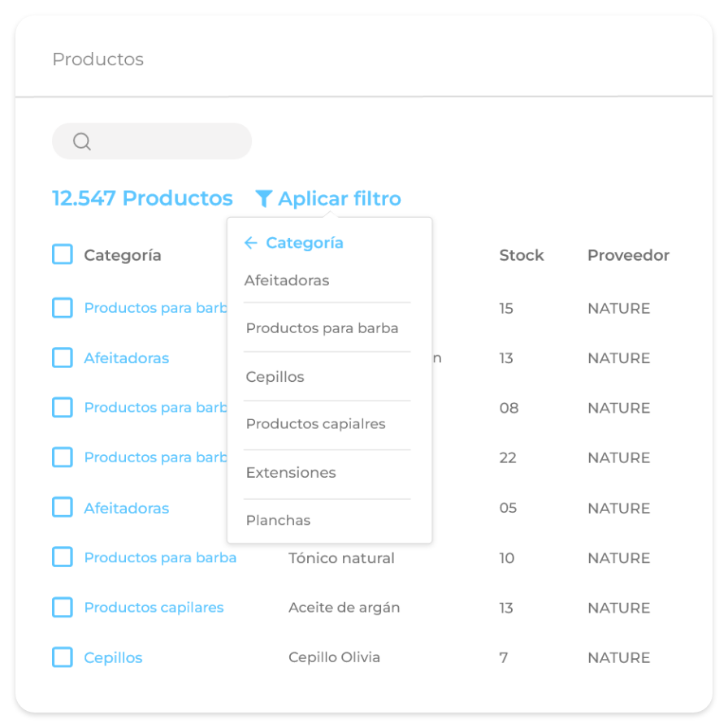The width and height of the screenshot is (728, 728).
Task: Click the Proveedor column header
Action: click(628, 255)
